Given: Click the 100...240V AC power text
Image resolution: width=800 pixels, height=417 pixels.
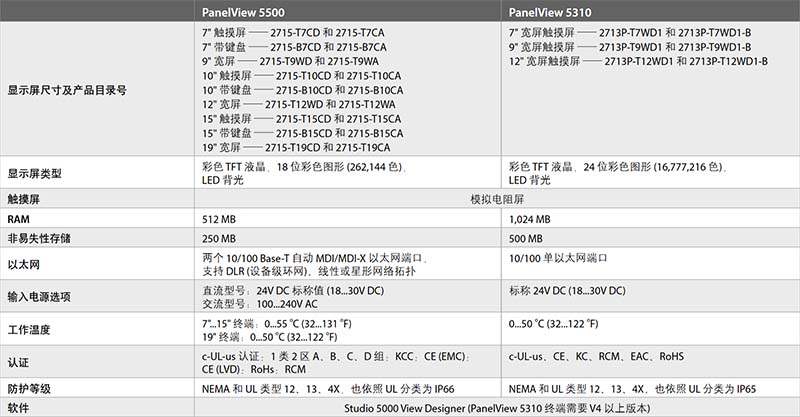Looking at the screenshot, I should [287, 304].
